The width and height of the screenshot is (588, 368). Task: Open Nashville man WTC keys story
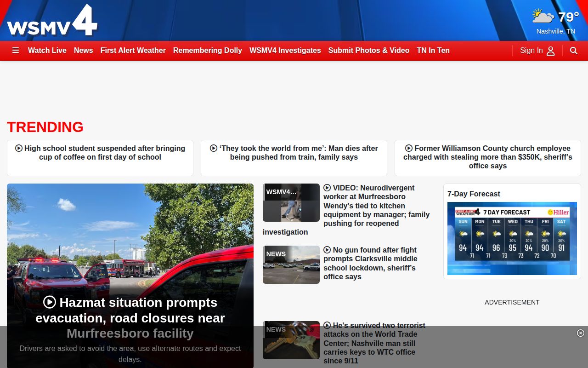click(x=374, y=343)
